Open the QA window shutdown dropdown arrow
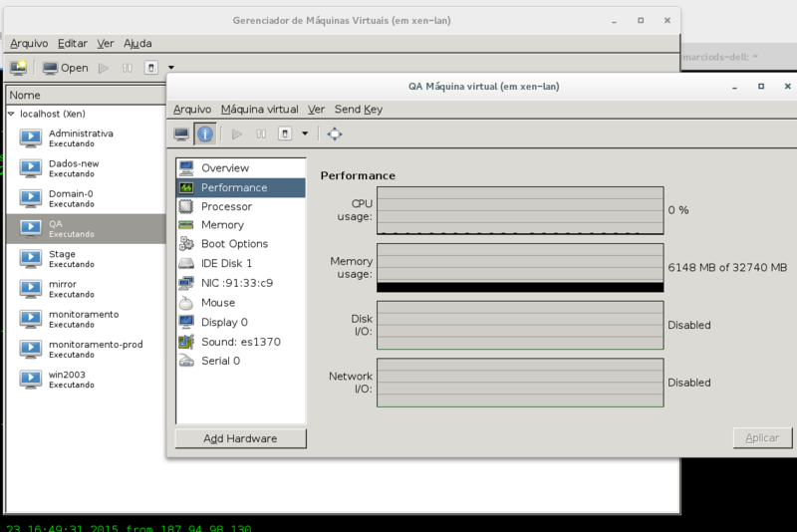Screen dimensions: 797x532 click(305, 134)
